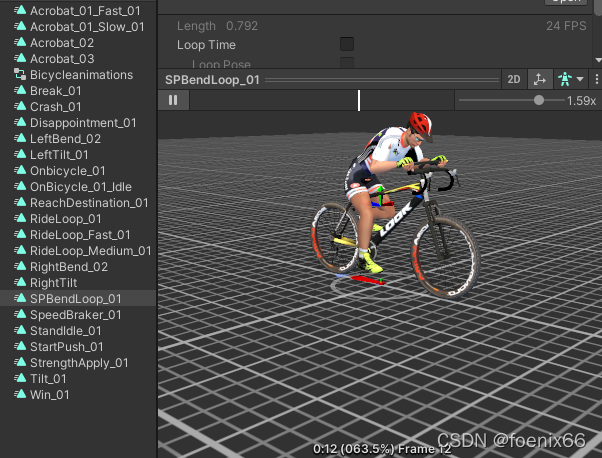Screen dimensions: 602x458
Task: Select the StartPush_01 clip name
Action: coord(67,347)
